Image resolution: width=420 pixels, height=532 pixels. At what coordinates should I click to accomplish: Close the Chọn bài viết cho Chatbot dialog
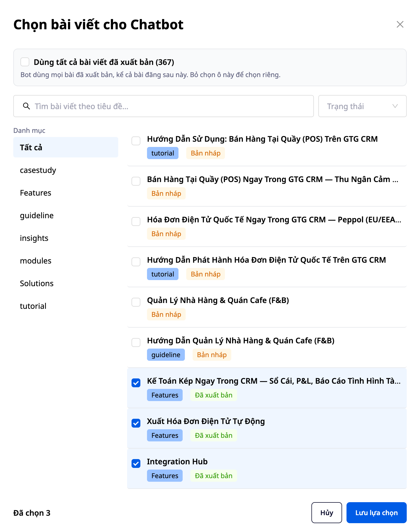tap(400, 24)
